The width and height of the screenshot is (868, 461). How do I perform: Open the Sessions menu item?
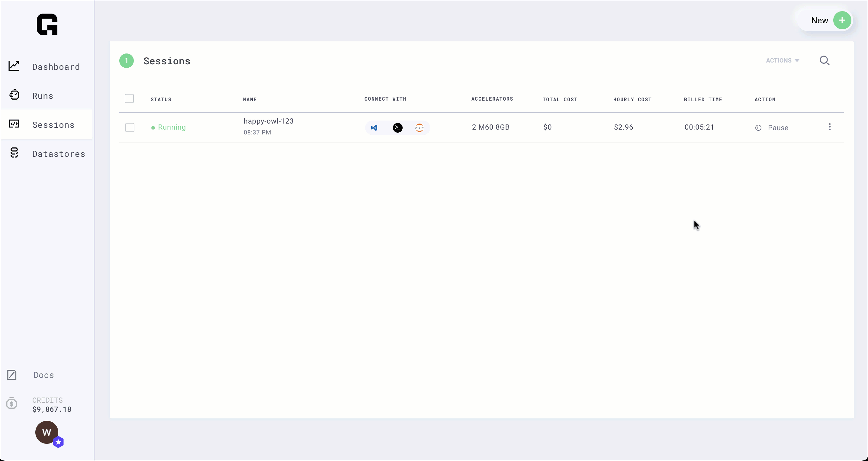pyautogui.click(x=53, y=124)
